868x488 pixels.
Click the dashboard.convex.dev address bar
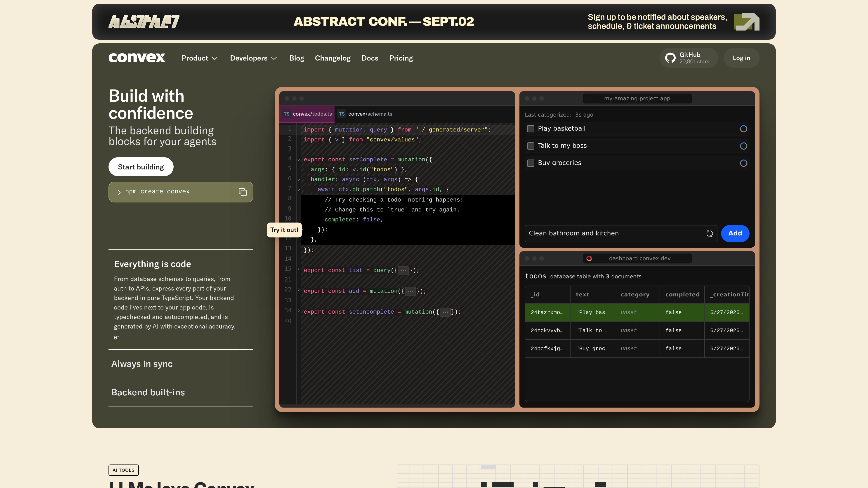[637, 258]
